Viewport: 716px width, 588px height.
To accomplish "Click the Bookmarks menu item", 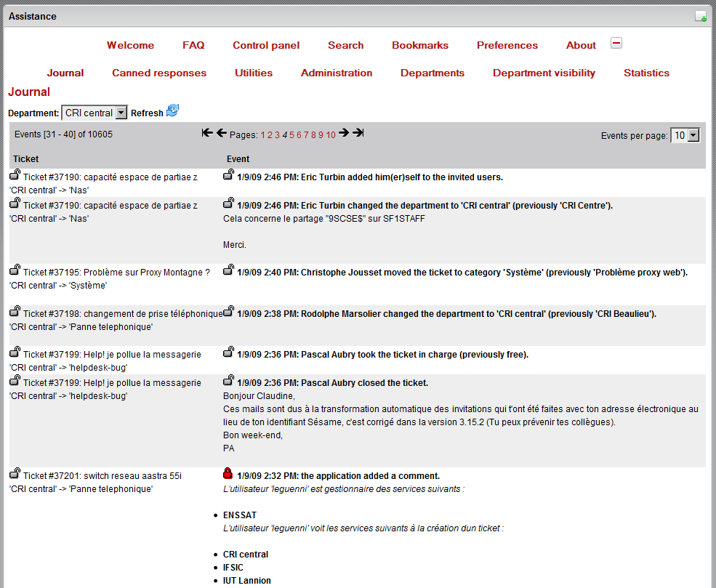I will point(420,45).
